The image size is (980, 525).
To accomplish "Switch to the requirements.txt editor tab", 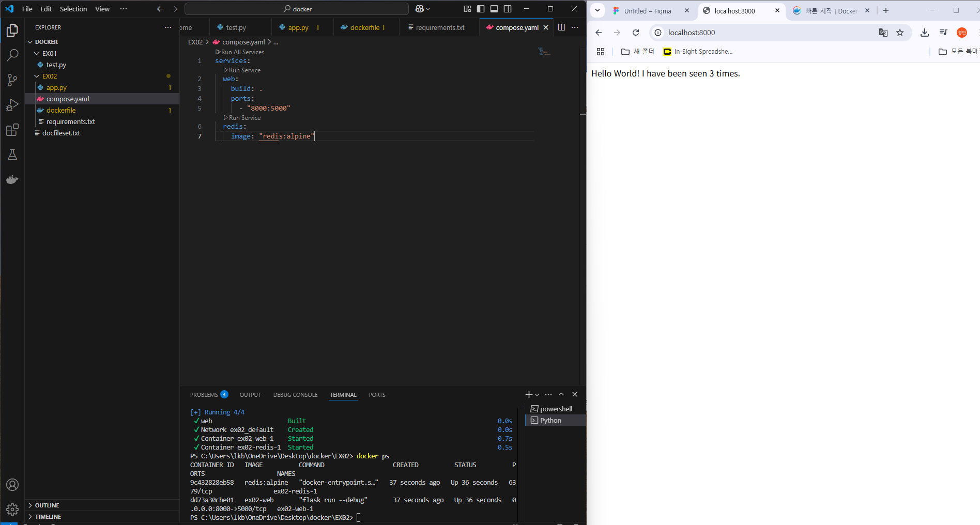I will pos(439,27).
